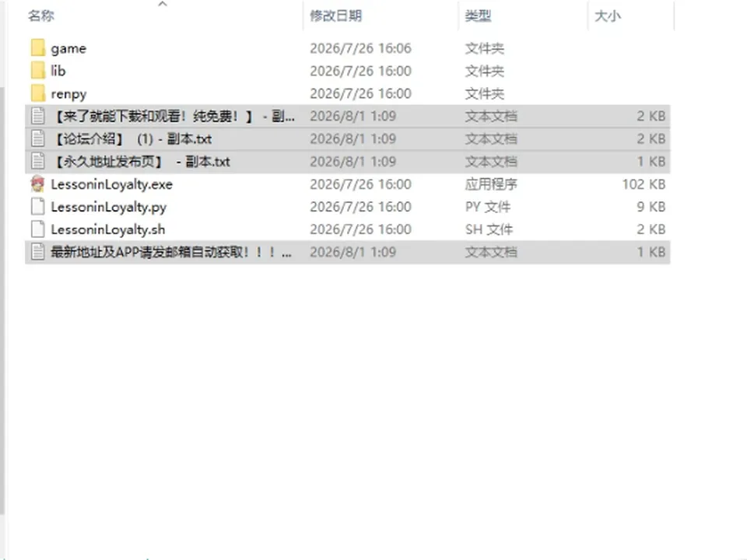The width and height of the screenshot is (747, 560).
Task: Select the file name starting "最新地址及APP请发邮箱自动获取"
Action: pyautogui.click(x=171, y=252)
